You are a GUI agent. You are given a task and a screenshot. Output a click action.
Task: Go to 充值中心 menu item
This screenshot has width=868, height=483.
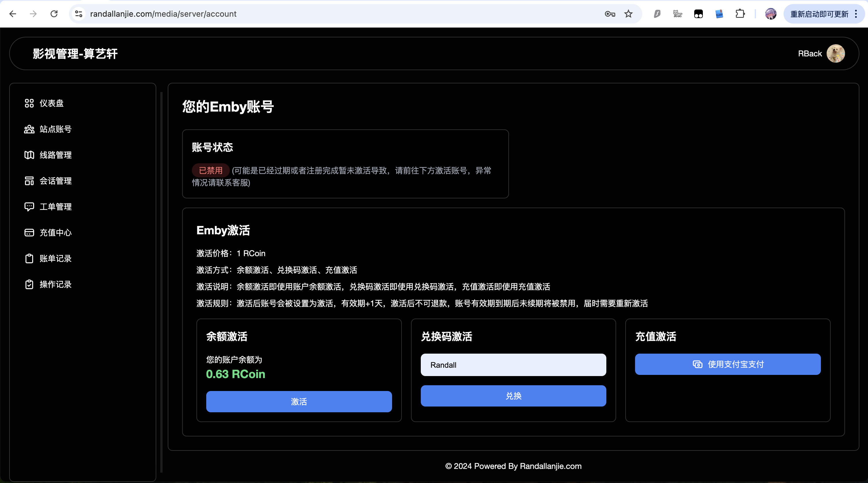click(55, 233)
